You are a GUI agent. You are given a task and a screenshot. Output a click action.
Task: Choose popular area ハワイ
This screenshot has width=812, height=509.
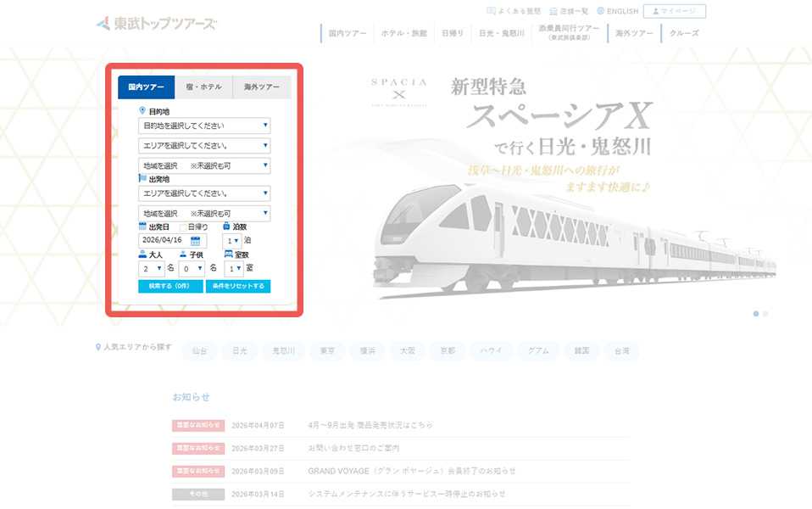click(x=492, y=351)
